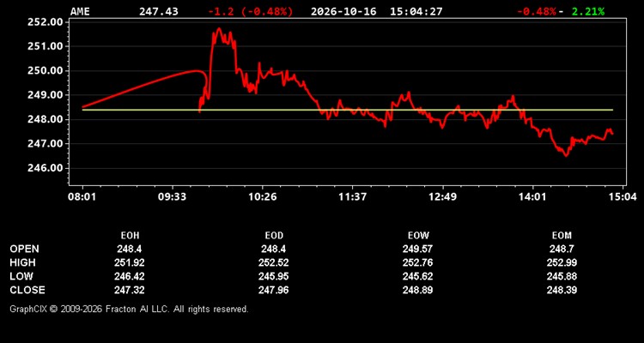Click the LOW row label
This screenshot has width=644, height=343.
[x=21, y=276]
